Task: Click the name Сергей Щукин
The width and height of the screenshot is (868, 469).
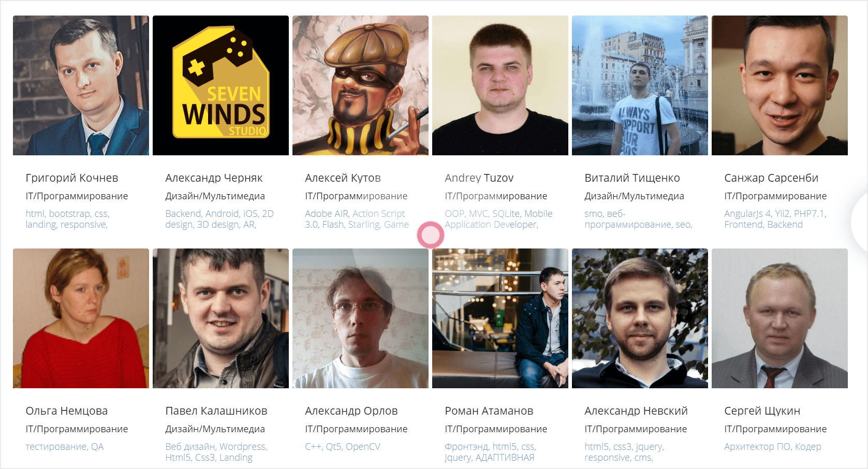Action: click(x=762, y=411)
